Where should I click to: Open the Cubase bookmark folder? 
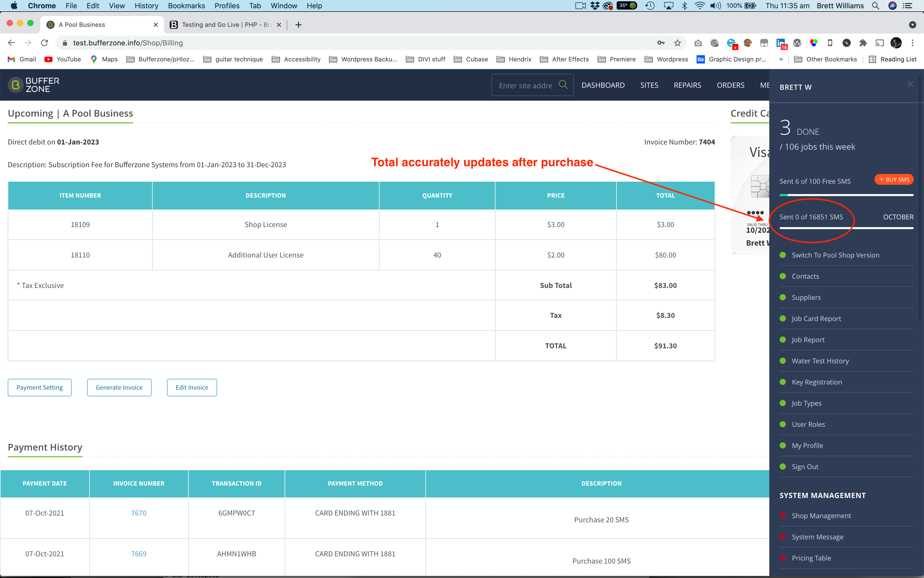click(x=471, y=59)
